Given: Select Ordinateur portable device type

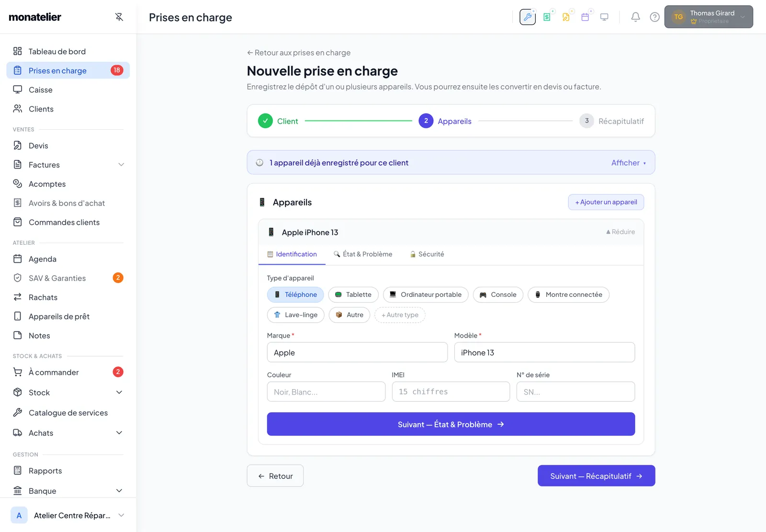Looking at the screenshot, I should pyautogui.click(x=426, y=294).
